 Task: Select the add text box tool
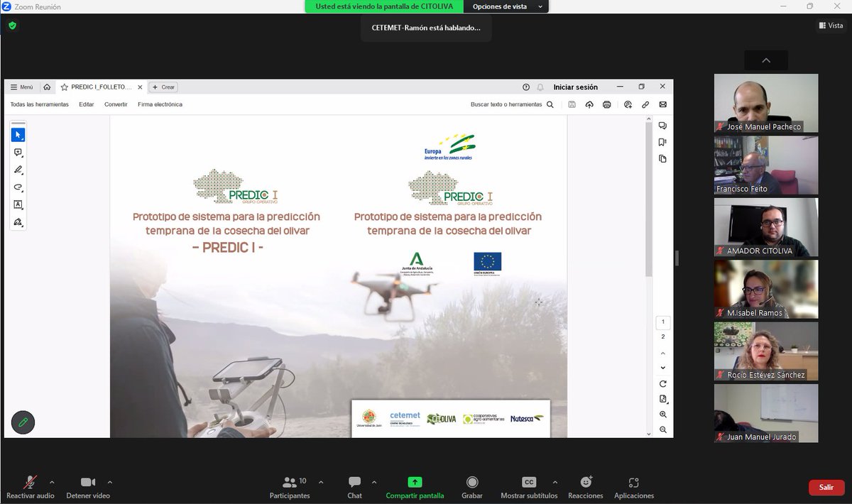tap(18, 204)
